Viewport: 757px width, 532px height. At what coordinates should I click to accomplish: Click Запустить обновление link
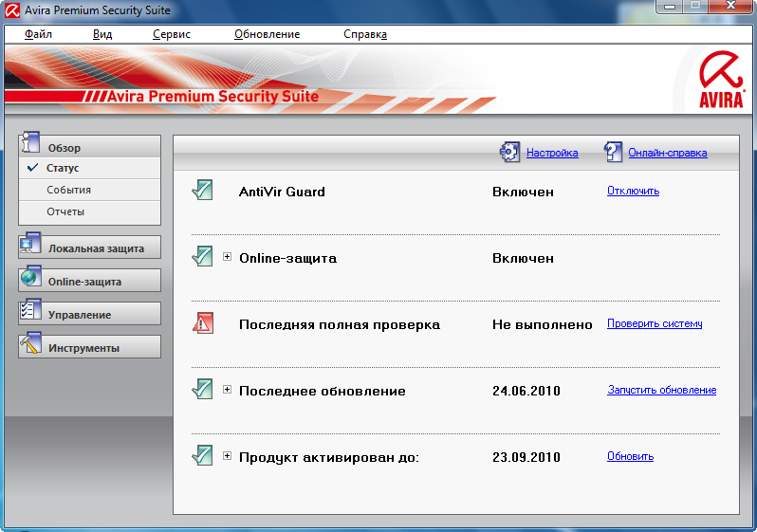[x=661, y=390]
